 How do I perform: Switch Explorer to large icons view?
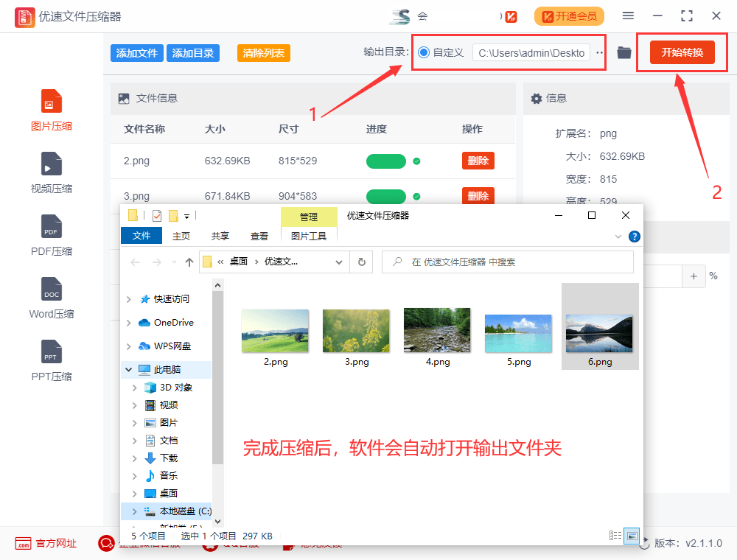(x=632, y=536)
